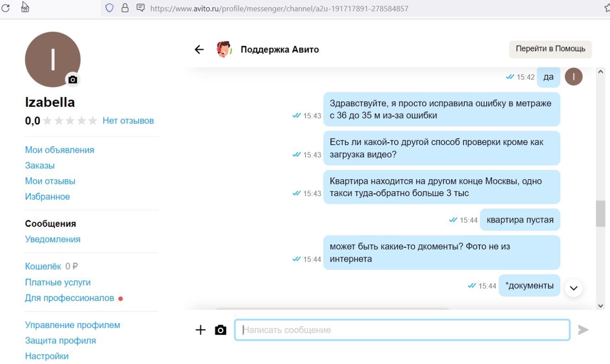The height and width of the screenshot is (364, 610).
Task: Click the message about ошибку в метраже
Action: [442, 109]
